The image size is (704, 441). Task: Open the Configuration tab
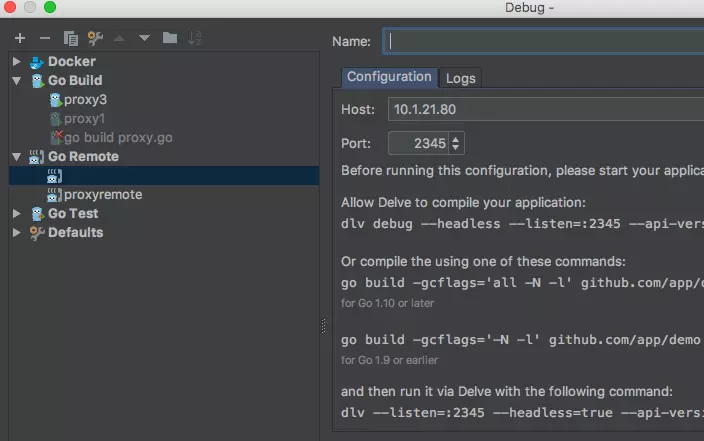click(x=389, y=77)
